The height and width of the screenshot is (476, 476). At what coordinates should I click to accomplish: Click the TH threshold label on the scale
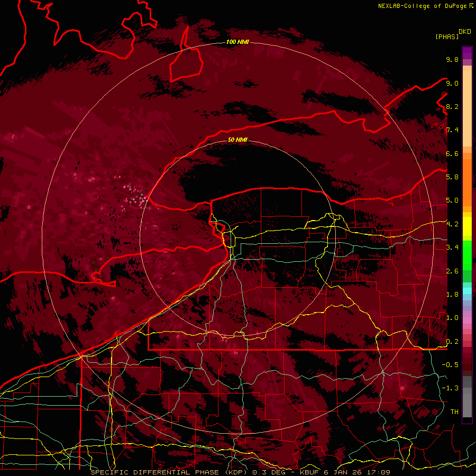(454, 412)
